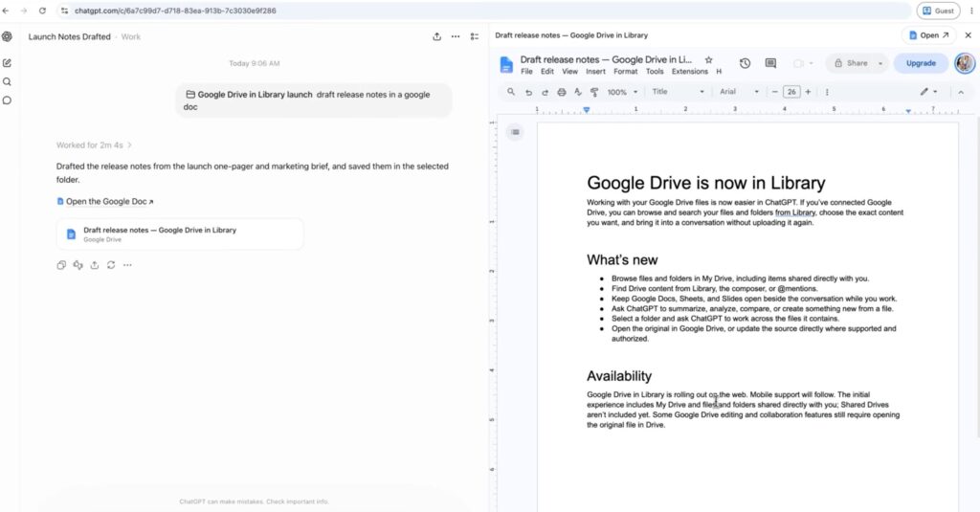Screen dimensions: 980x512
Task: Star the Google Doc title
Action: pyautogui.click(x=708, y=60)
